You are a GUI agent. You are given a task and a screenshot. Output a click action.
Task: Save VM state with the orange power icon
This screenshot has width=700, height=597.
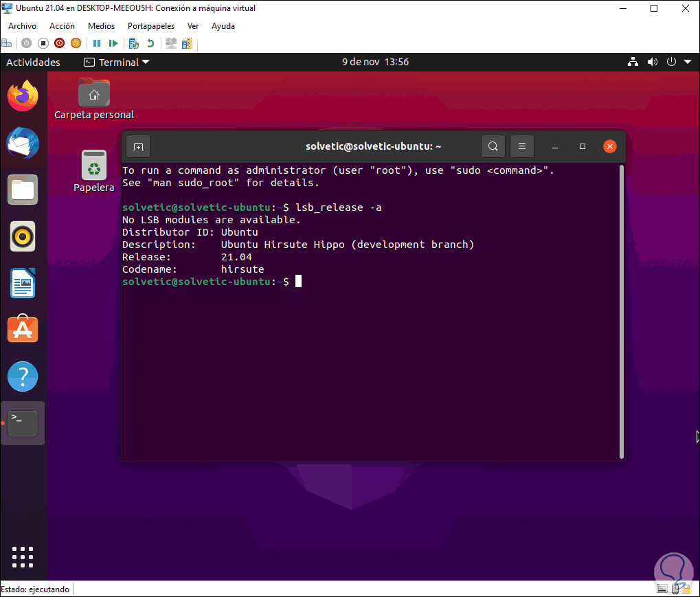coord(76,43)
